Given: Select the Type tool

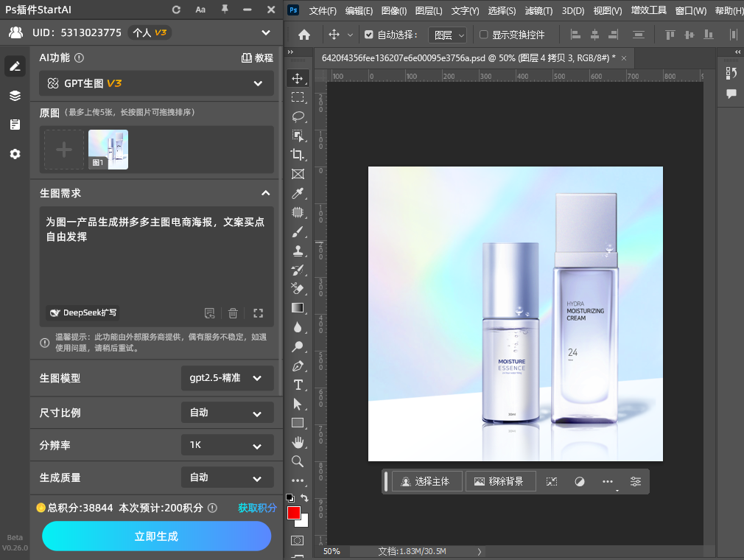Looking at the screenshot, I should pyautogui.click(x=298, y=385).
